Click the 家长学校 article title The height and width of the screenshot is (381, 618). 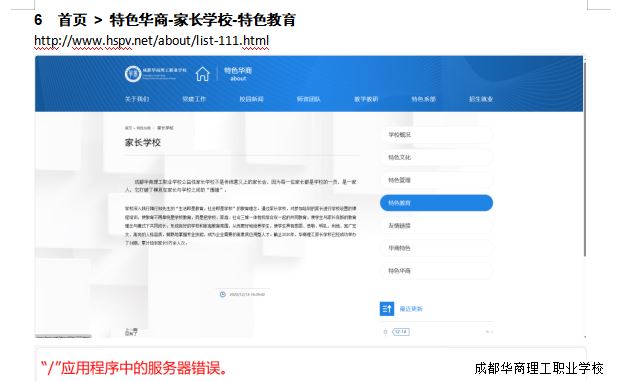(143, 143)
